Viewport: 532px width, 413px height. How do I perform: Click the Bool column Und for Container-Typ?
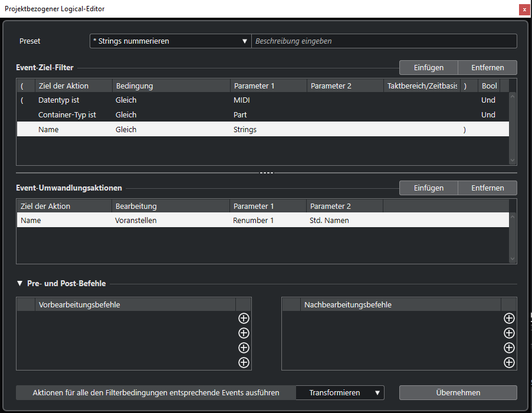488,115
